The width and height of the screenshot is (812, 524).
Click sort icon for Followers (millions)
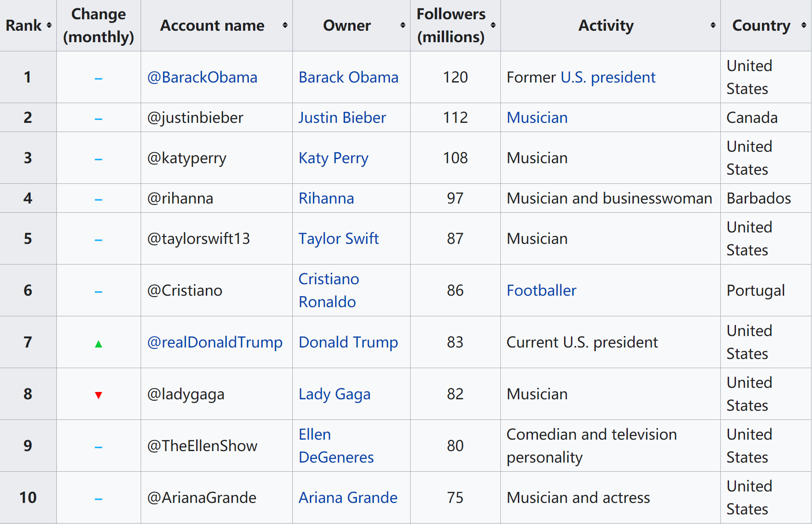point(493,26)
